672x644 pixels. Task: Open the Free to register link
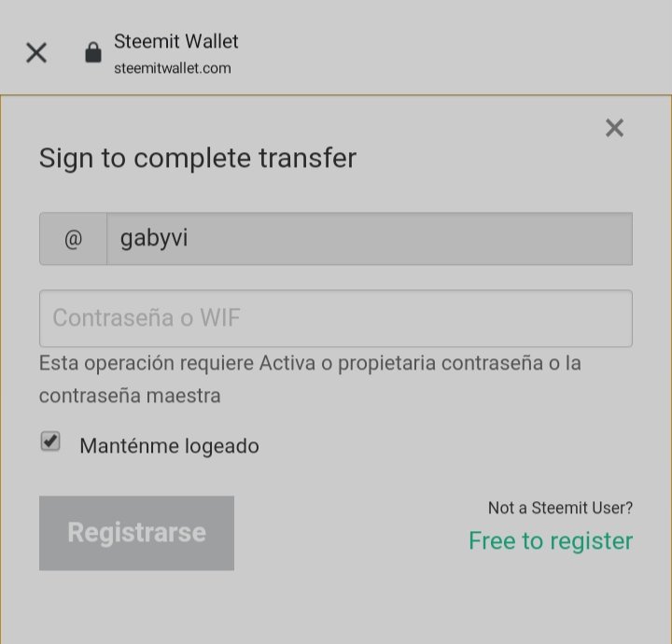click(x=551, y=540)
